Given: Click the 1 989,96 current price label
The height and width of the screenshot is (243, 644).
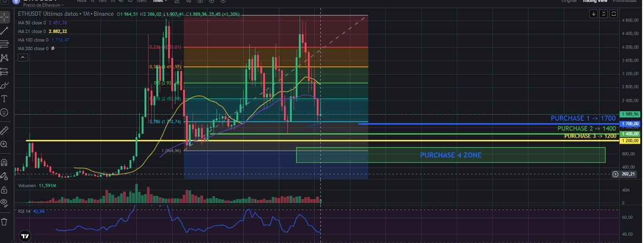Looking at the screenshot, I should (629, 115).
